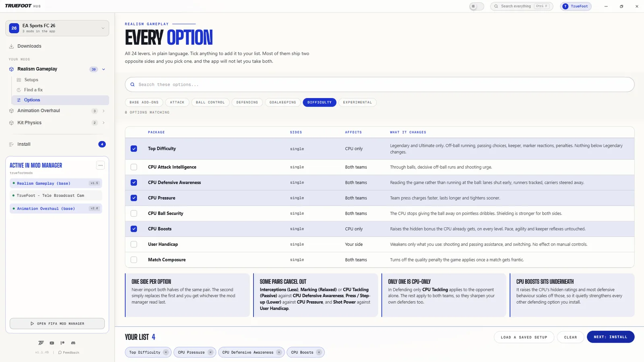Image resolution: width=644 pixels, height=362 pixels.
Task: Uncheck CPU Defensive Awareness checkbox
Action: [134, 183]
